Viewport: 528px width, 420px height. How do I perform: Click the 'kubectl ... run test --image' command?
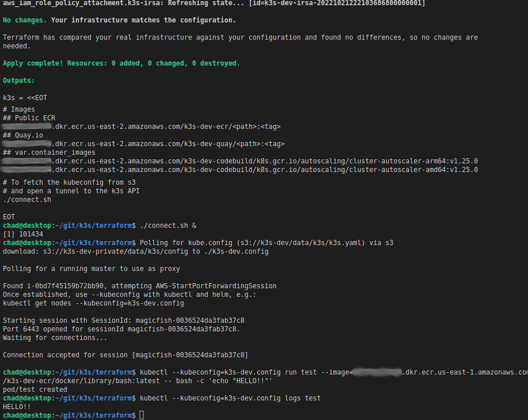click(x=334, y=372)
